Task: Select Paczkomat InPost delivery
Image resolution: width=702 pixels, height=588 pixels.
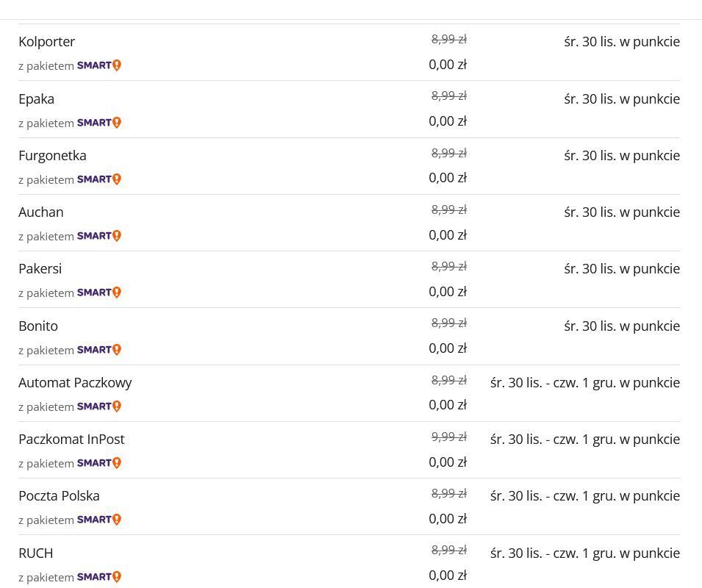Action: pos(71,440)
